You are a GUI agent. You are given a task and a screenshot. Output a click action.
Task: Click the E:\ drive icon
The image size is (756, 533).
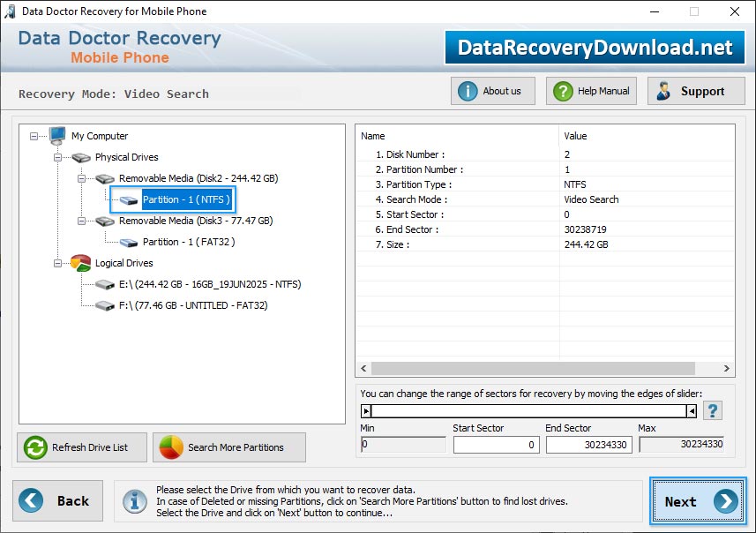pyautogui.click(x=105, y=284)
